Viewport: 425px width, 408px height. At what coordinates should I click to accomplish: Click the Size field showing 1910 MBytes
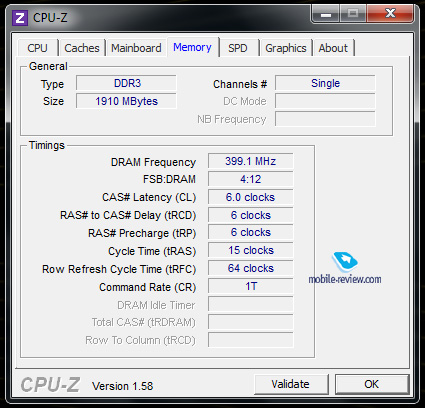pyautogui.click(x=126, y=101)
